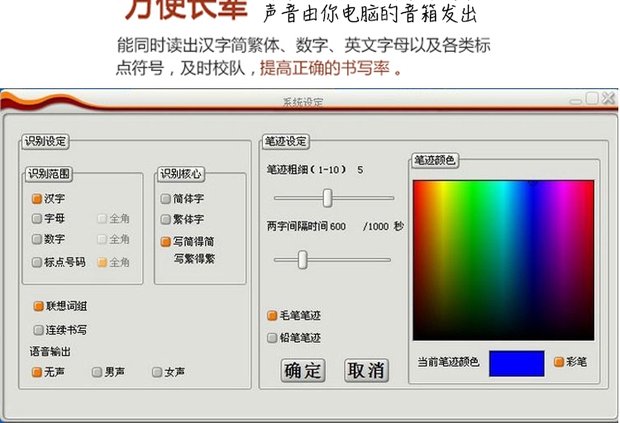Click the 取消 cancel button
Viewport: 620px width, 423px height.
[x=366, y=370]
